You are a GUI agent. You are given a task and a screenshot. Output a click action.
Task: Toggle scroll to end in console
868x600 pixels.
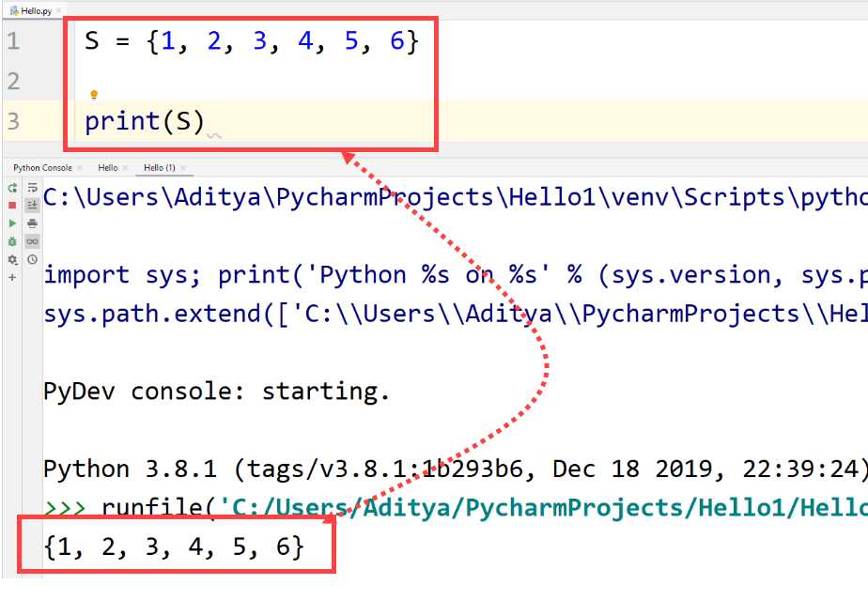coord(32,205)
